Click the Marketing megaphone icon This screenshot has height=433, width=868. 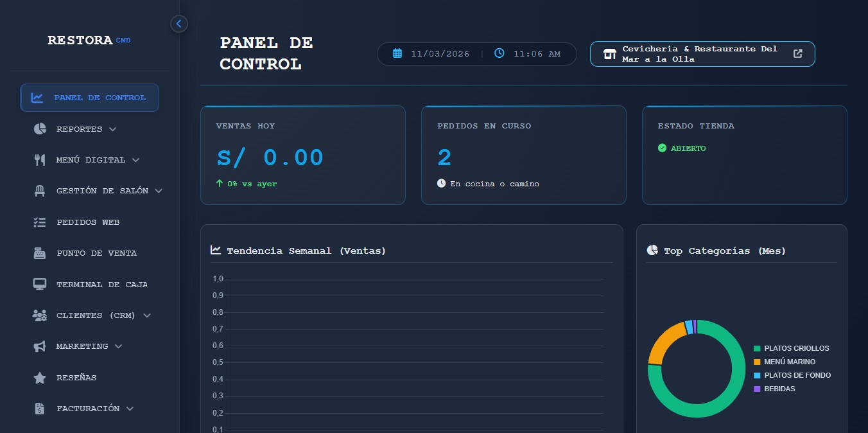click(39, 346)
